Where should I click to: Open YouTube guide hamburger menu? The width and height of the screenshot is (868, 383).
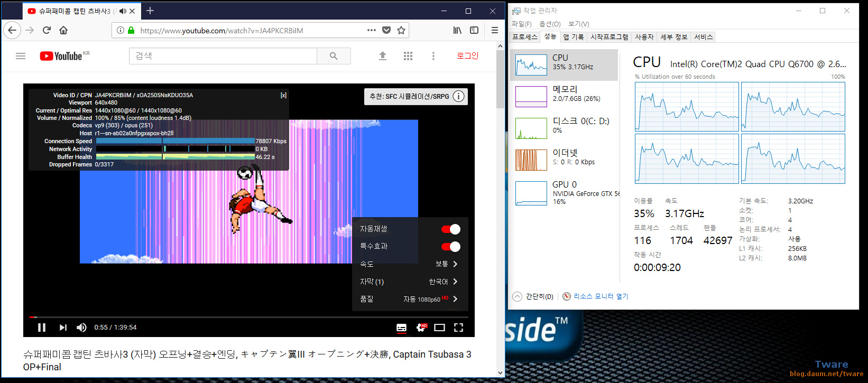pos(21,56)
